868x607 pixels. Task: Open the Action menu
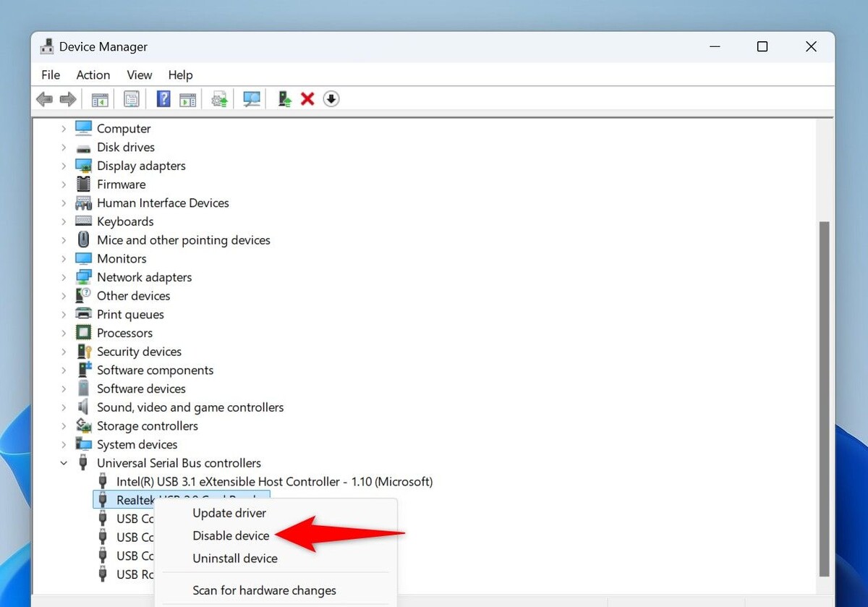click(x=93, y=75)
